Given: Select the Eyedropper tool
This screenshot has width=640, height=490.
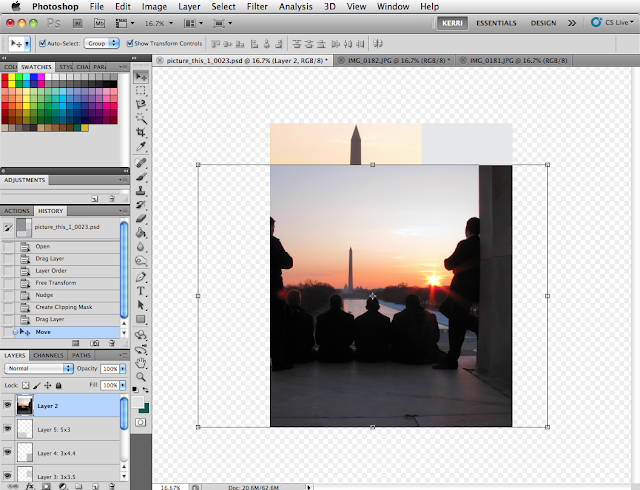Looking at the screenshot, I should tap(141, 147).
